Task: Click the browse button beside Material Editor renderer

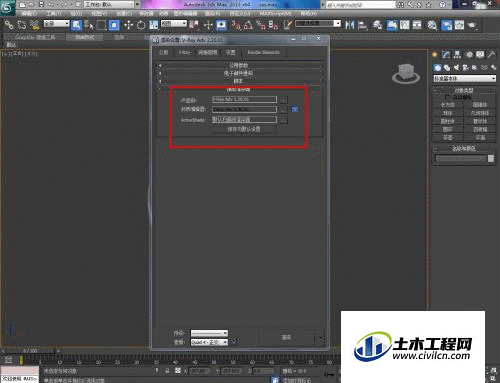Action: pyautogui.click(x=283, y=110)
